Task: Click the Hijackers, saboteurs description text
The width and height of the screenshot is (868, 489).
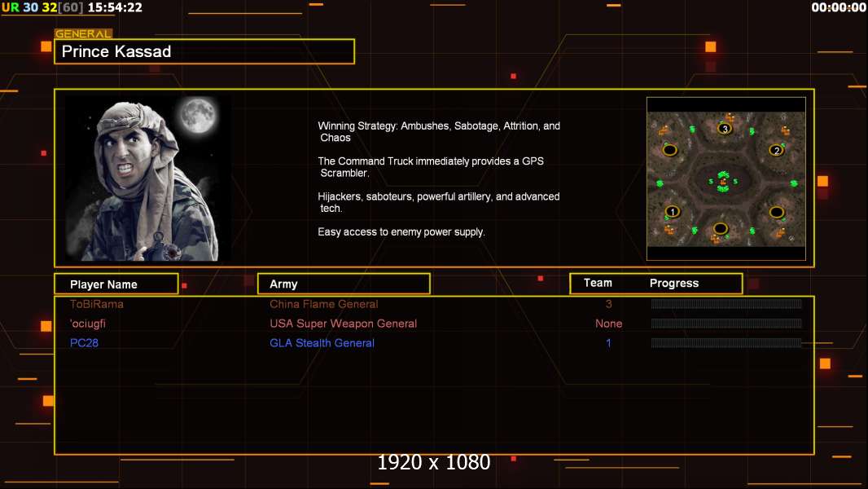Action: coord(438,202)
